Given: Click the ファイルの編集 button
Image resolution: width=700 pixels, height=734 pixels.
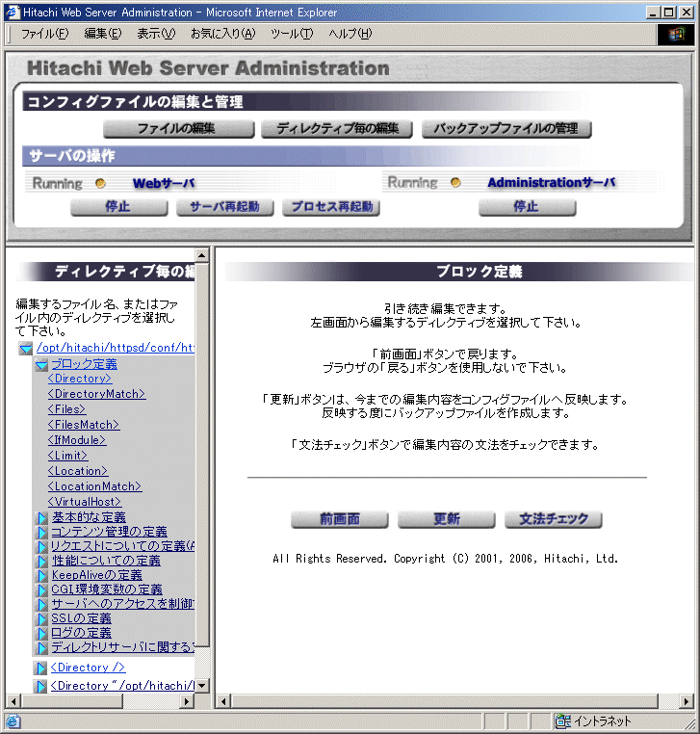Looking at the screenshot, I should (178, 129).
